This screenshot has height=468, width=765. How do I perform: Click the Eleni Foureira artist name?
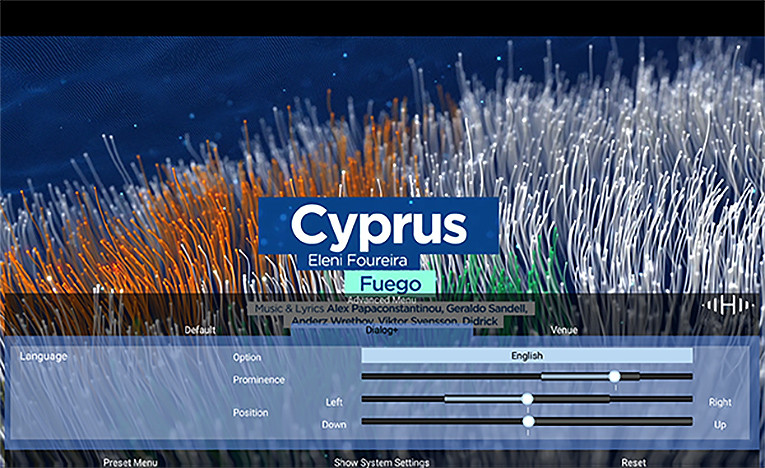pyautogui.click(x=358, y=261)
